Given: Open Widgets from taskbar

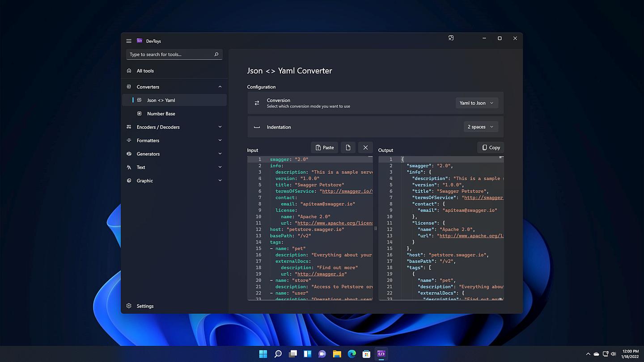Looking at the screenshot, I should coord(307,354).
